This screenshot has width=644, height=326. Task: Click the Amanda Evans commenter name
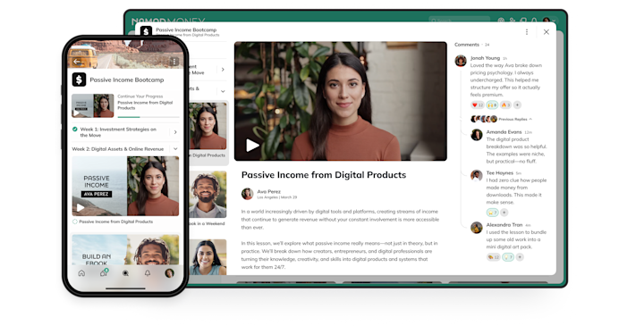[x=504, y=132]
